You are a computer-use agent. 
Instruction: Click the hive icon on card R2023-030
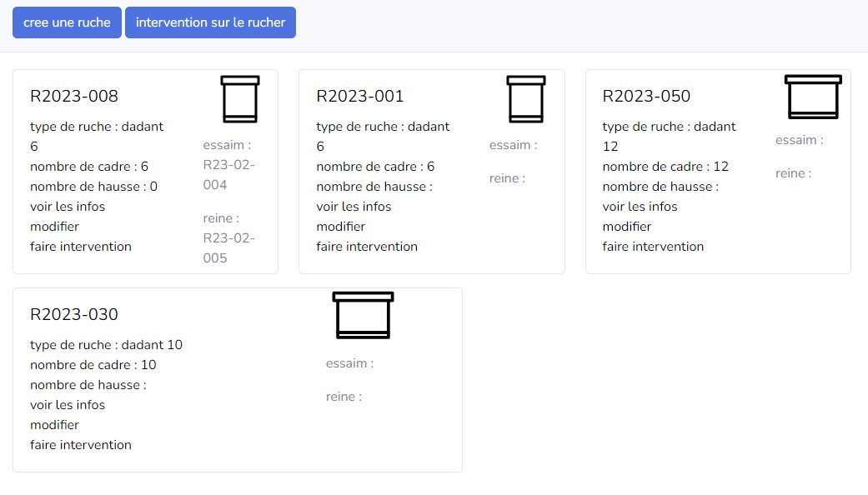(x=363, y=314)
